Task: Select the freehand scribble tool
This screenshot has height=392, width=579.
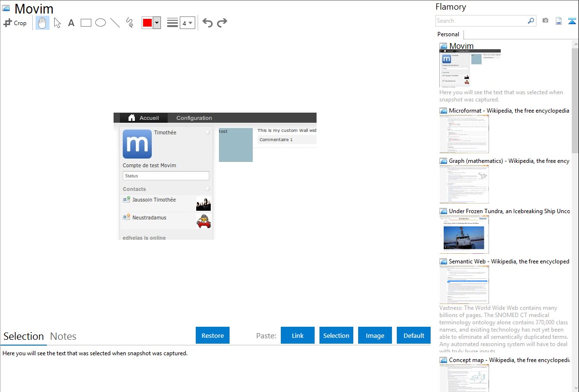Action: [130, 23]
